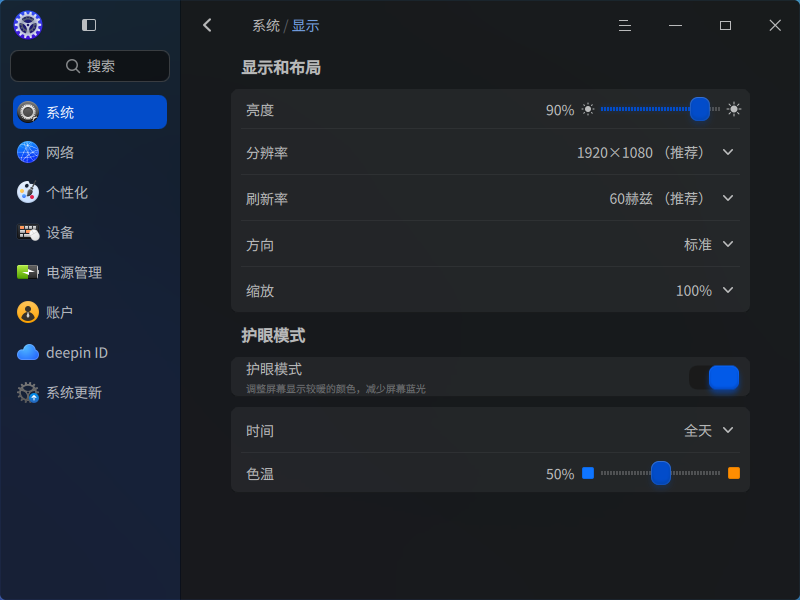
Task: Open 系统更新 in the sidebar
Action: tap(90, 392)
